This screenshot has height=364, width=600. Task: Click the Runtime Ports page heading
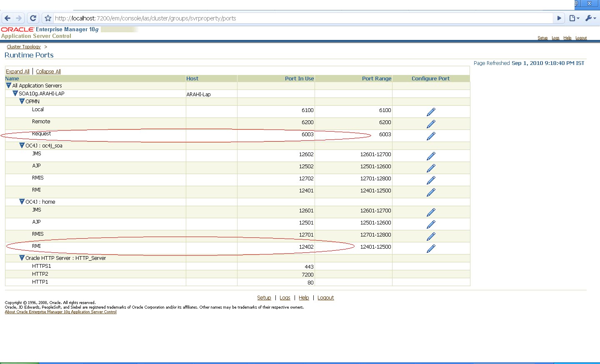[29, 55]
